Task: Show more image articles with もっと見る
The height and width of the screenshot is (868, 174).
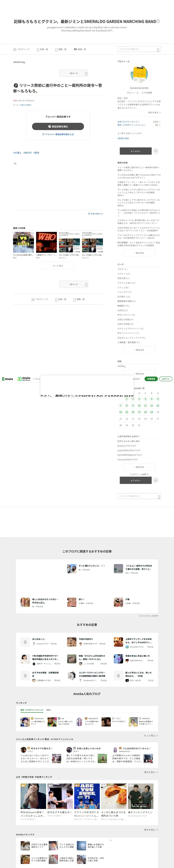Action: click(x=58, y=265)
